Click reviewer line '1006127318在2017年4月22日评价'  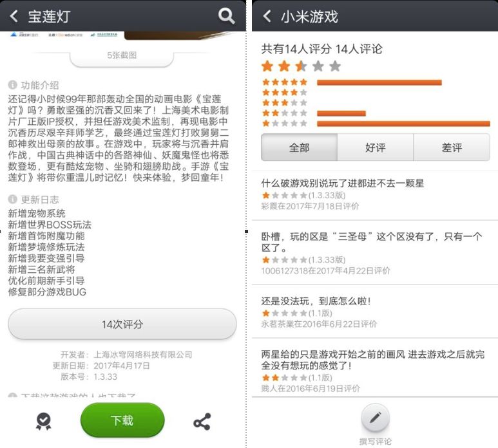pyautogui.click(x=325, y=270)
